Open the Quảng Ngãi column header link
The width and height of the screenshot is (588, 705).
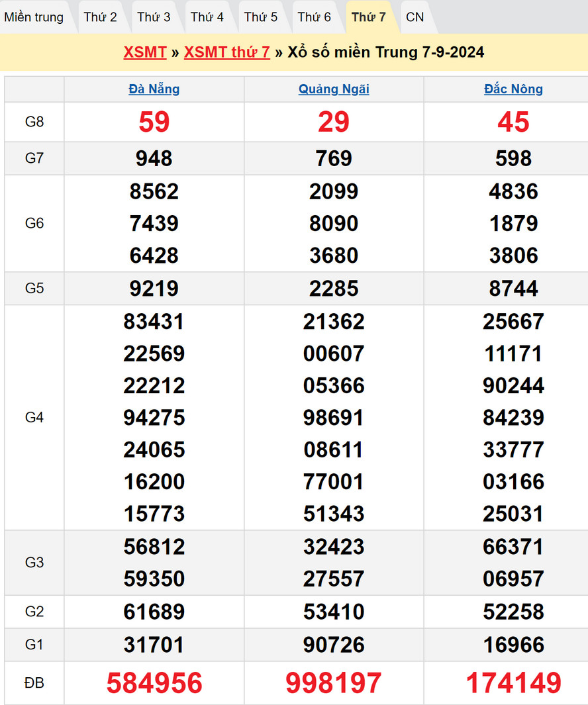coord(334,89)
